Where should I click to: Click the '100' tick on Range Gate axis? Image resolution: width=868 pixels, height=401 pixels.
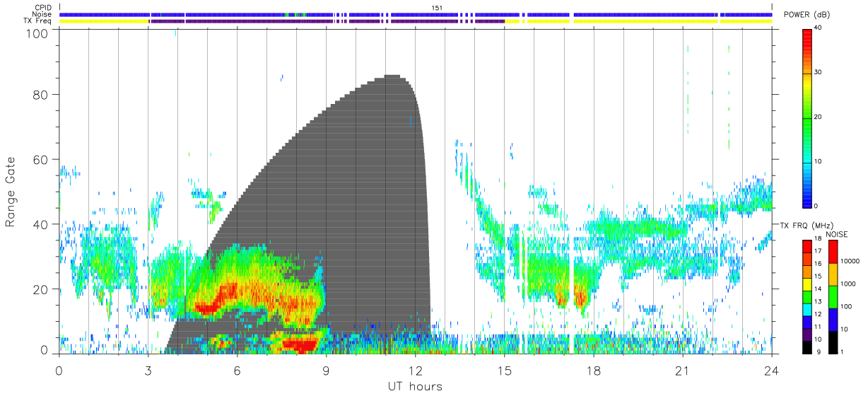click(38, 33)
